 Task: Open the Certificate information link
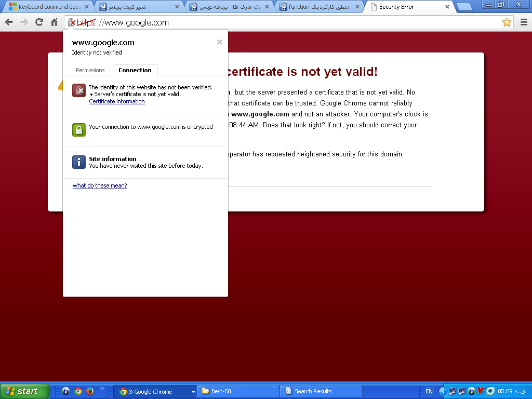117,101
